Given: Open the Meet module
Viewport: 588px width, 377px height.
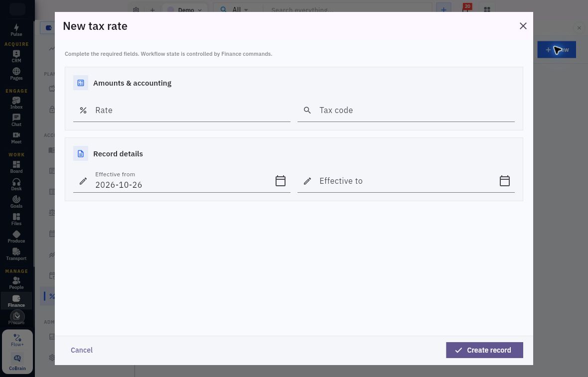Looking at the screenshot, I should pyautogui.click(x=16, y=137).
